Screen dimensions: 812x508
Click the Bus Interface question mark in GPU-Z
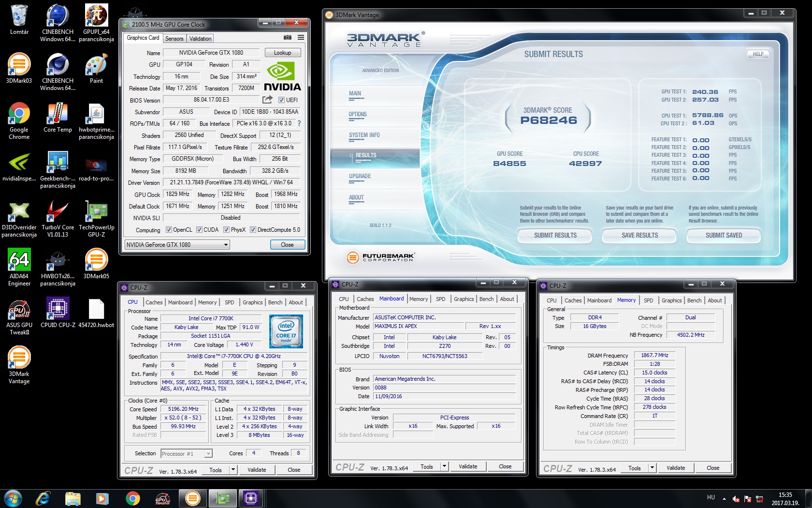299,123
